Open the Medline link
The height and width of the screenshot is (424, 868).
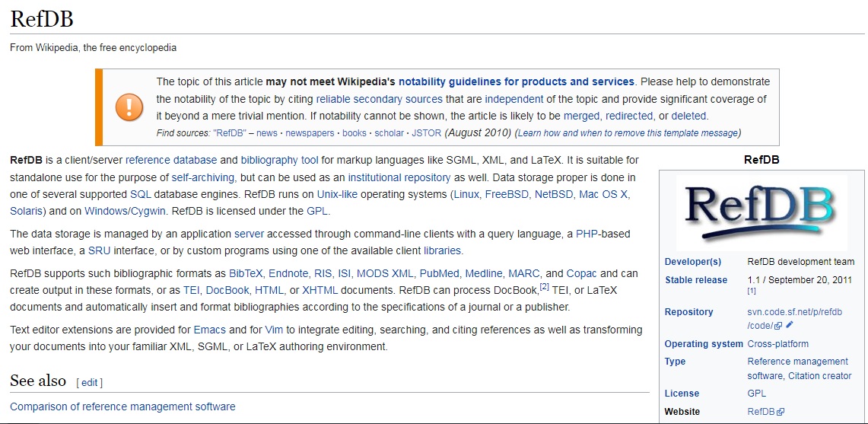(x=484, y=274)
